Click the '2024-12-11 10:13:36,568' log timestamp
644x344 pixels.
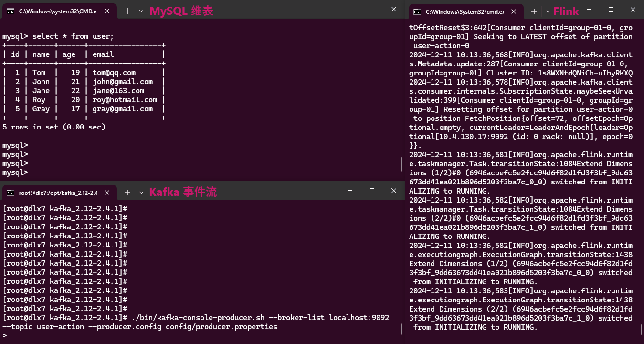click(458, 54)
